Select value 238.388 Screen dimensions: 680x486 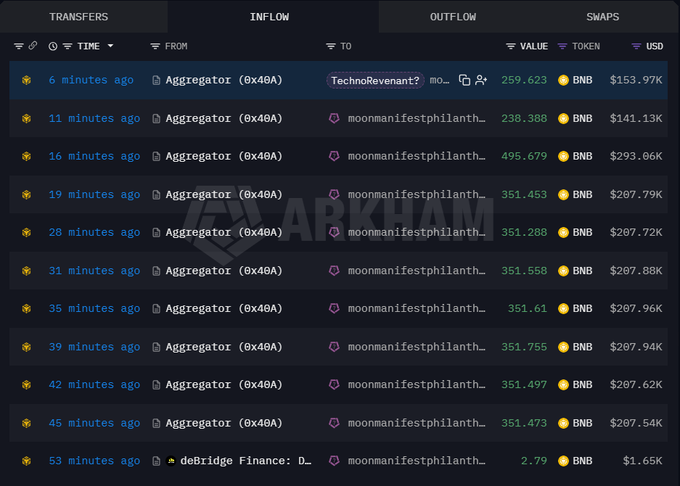click(x=524, y=118)
